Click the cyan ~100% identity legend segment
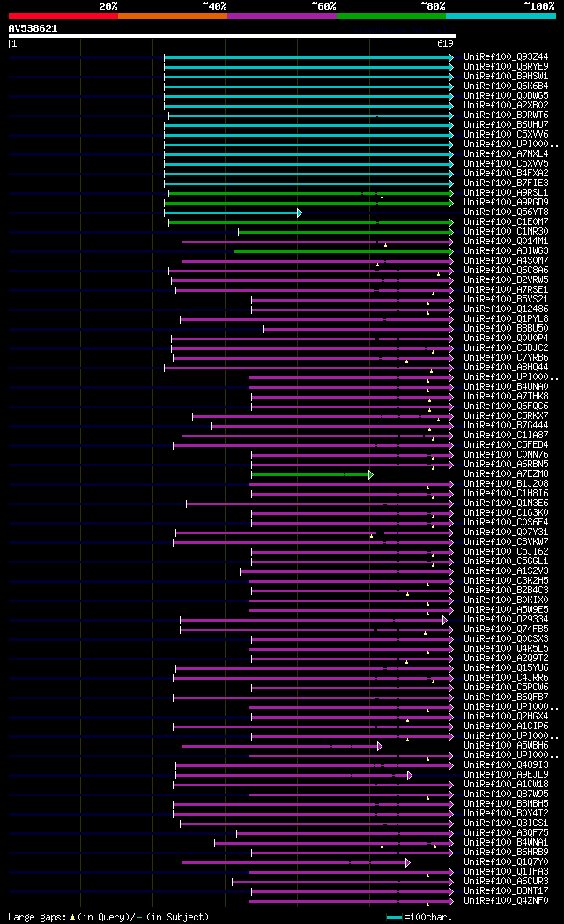This screenshot has width=564, height=924. point(501,16)
